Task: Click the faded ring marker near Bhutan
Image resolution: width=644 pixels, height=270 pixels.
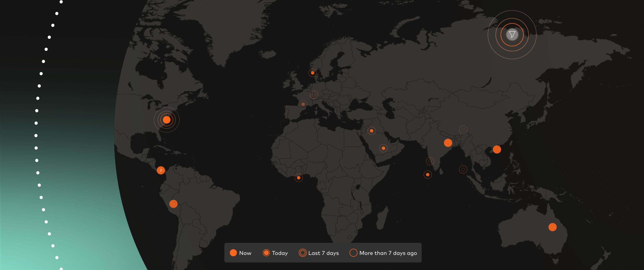Action: [x=463, y=130]
